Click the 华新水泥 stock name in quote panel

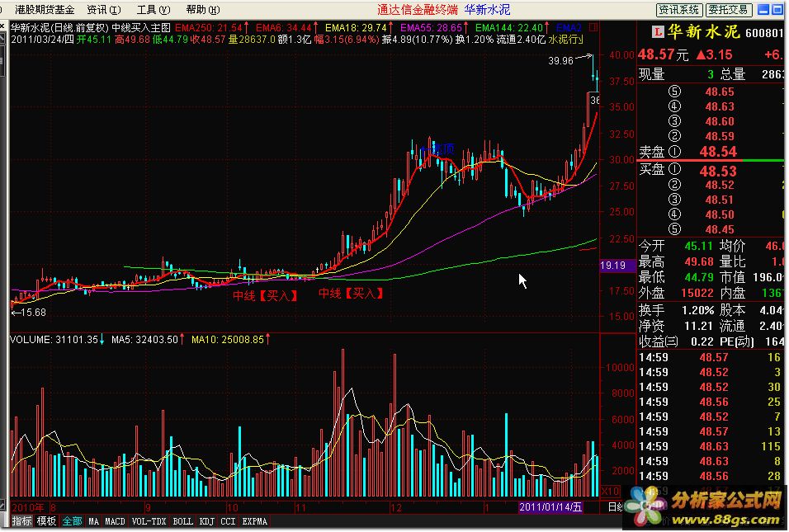coord(703,32)
